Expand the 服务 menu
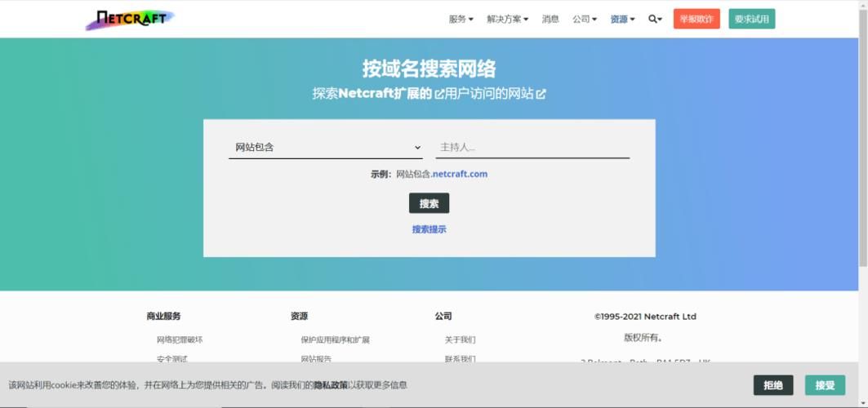Viewport: 868px width, 408px height. coord(461,19)
